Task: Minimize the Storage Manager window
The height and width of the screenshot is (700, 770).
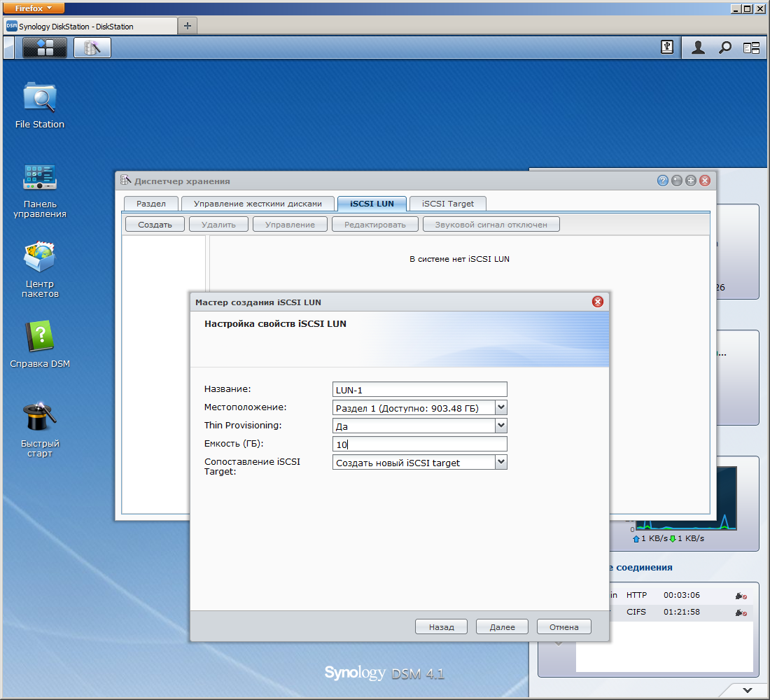Action: pyautogui.click(x=677, y=181)
